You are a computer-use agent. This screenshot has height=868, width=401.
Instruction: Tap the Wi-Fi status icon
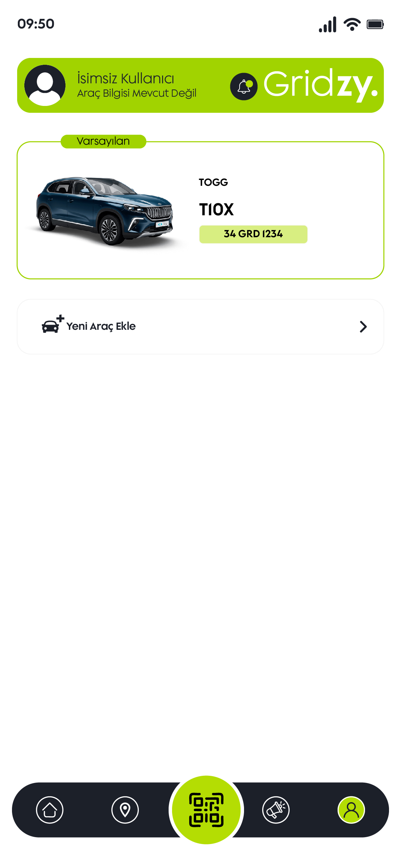coord(352,24)
